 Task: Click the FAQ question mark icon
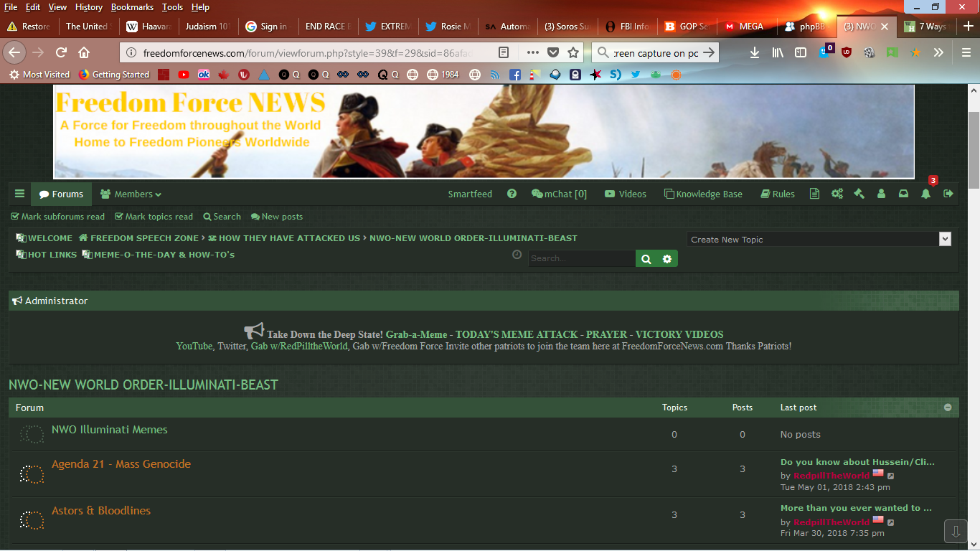click(x=512, y=194)
